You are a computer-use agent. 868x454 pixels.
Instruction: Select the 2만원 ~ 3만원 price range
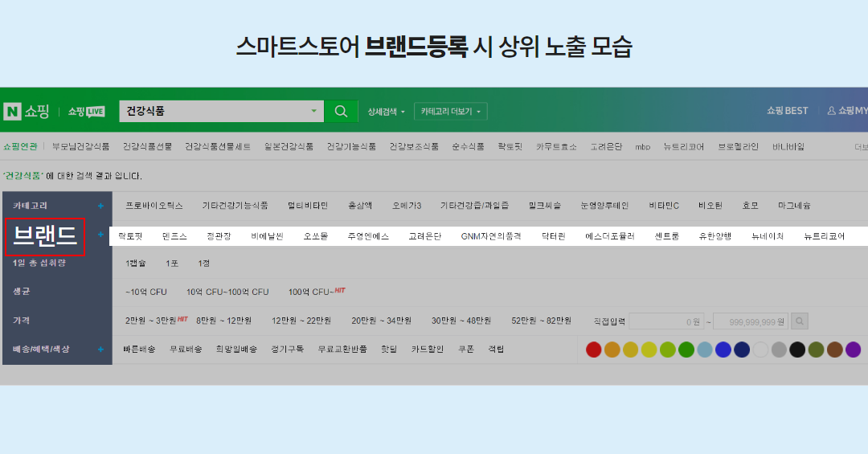[150, 321]
